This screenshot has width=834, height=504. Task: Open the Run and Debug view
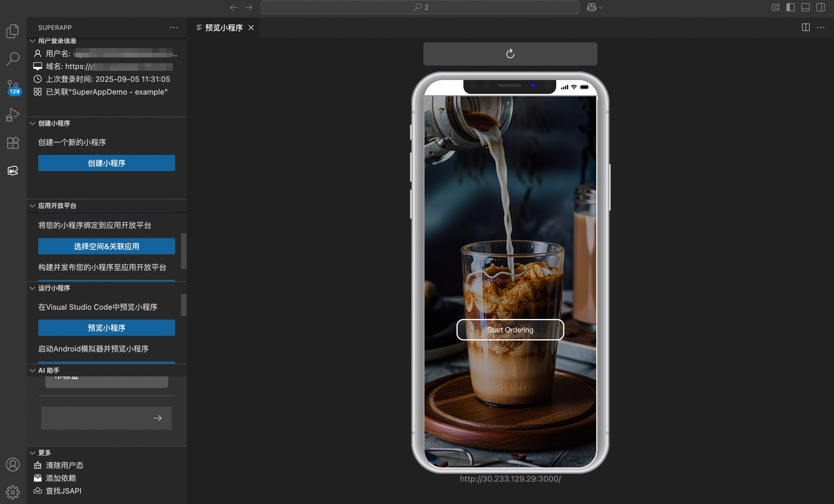tap(13, 115)
